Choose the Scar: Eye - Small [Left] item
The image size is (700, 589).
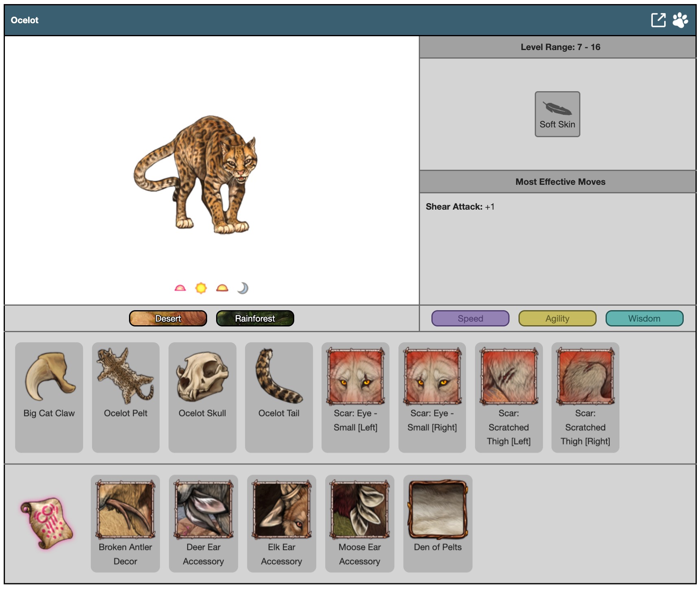coord(355,397)
